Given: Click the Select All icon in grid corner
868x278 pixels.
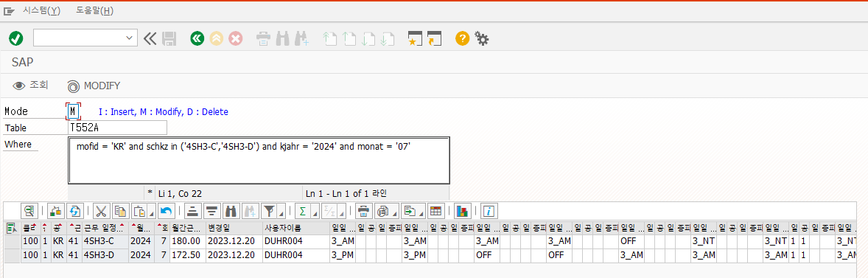Looking at the screenshot, I should (13, 228).
